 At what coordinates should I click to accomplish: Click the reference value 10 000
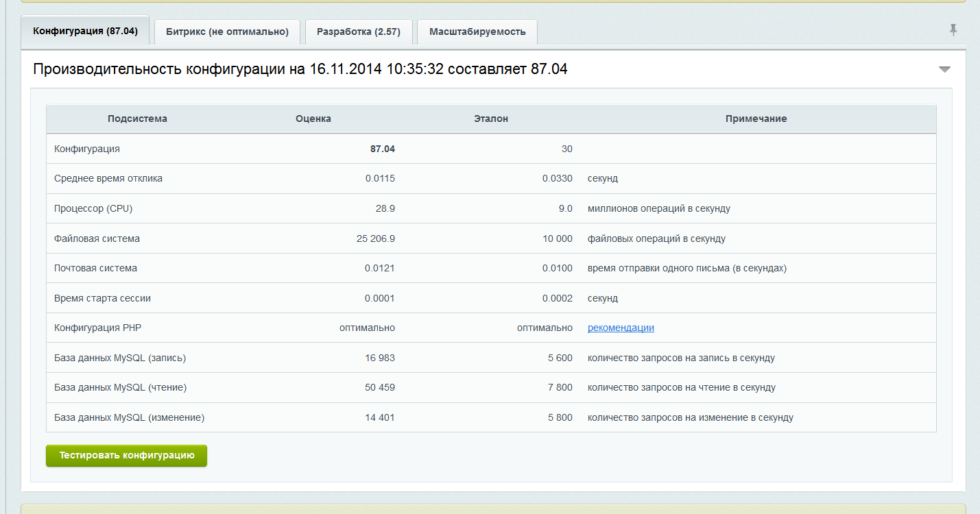tap(557, 238)
